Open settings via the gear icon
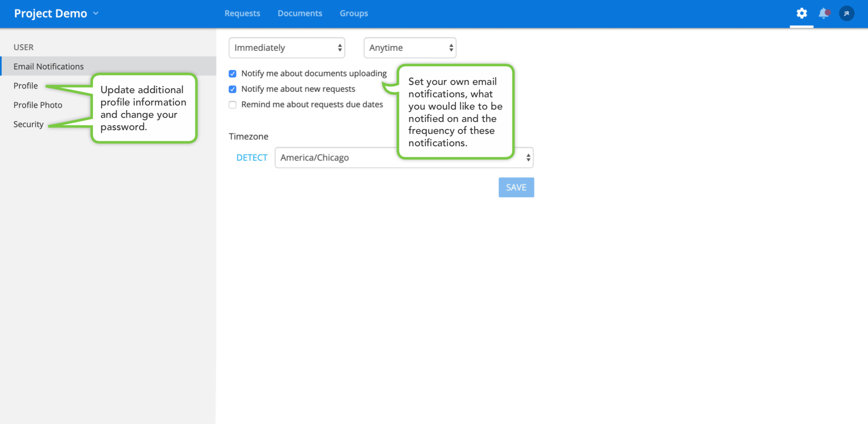This screenshot has height=424, width=868. (801, 13)
